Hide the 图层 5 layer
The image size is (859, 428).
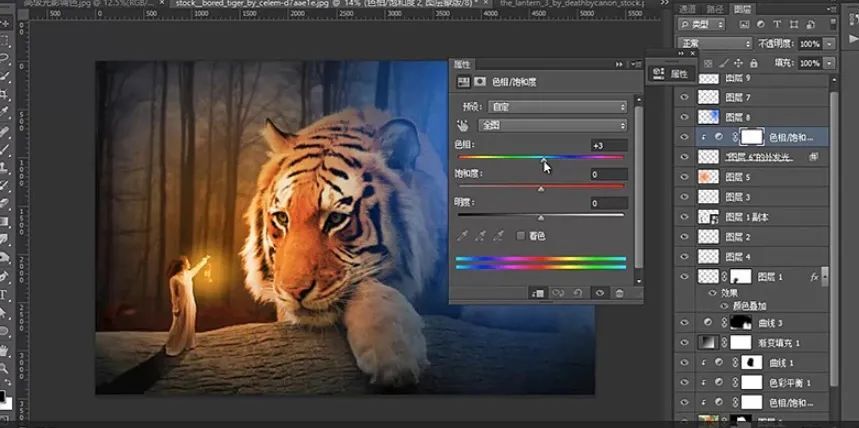(684, 177)
